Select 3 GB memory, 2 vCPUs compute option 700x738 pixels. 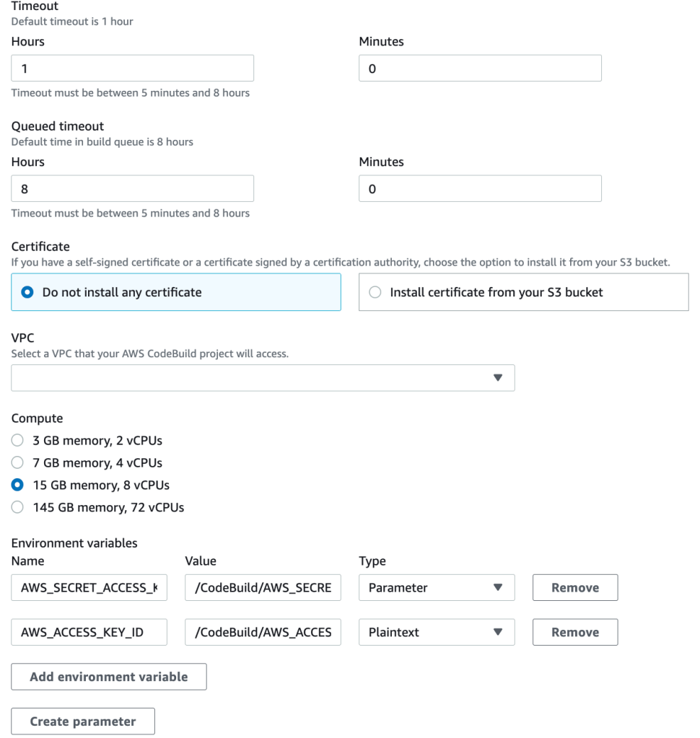click(x=18, y=440)
